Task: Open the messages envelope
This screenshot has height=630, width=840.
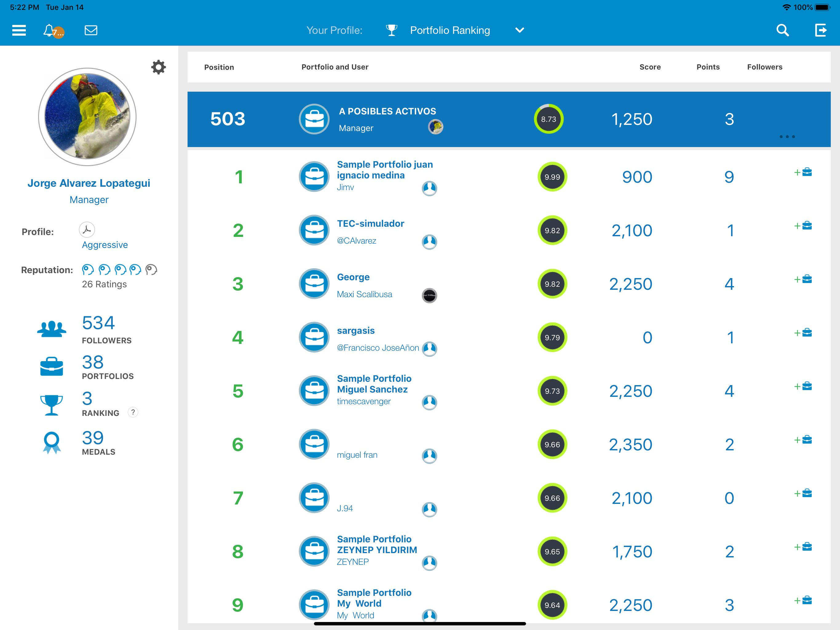Action: click(91, 30)
